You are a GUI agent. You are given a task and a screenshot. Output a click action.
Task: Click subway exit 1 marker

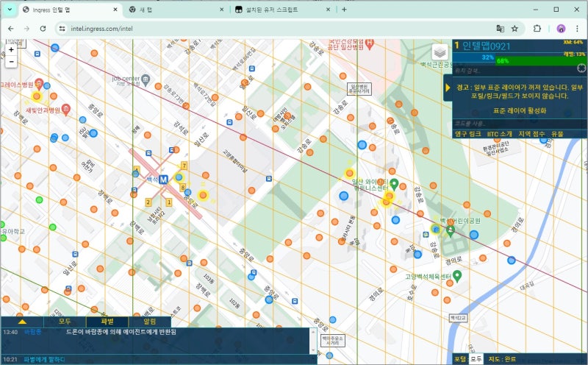pos(169,202)
